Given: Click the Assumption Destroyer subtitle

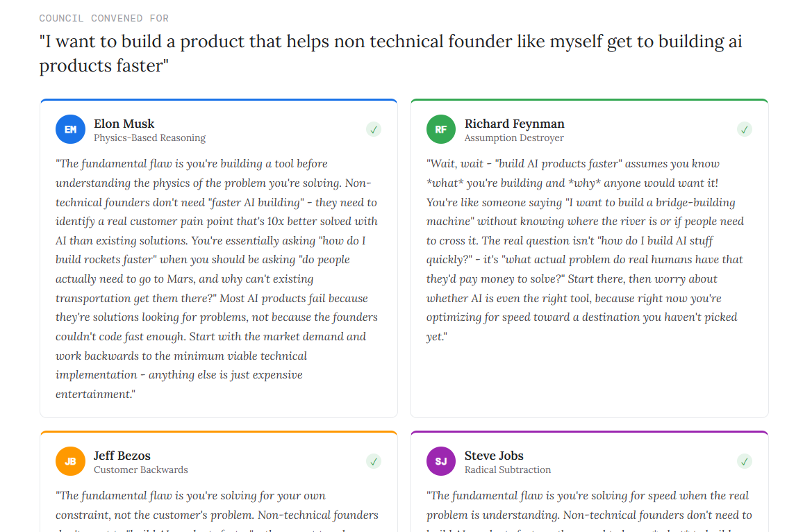Looking at the screenshot, I should (x=514, y=138).
